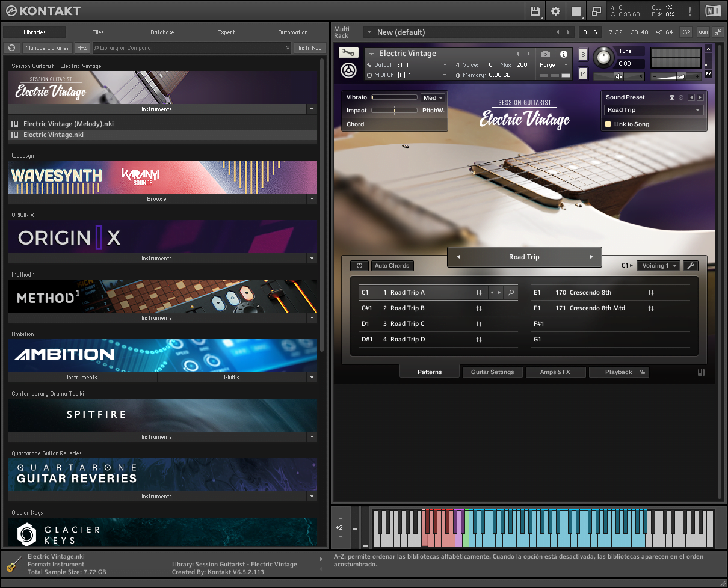Screen dimensions: 728x588
Task: Open the MIDI Ch dropdown
Action: (407, 75)
